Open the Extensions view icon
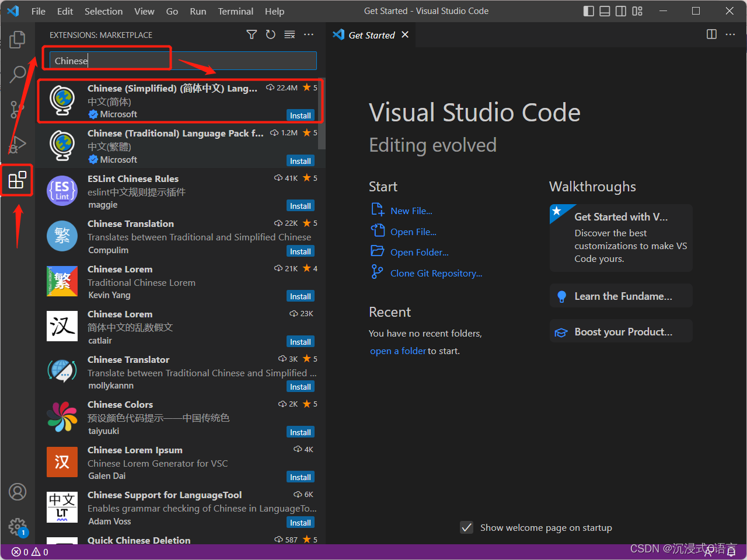The image size is (747, 560). point(18,180)
